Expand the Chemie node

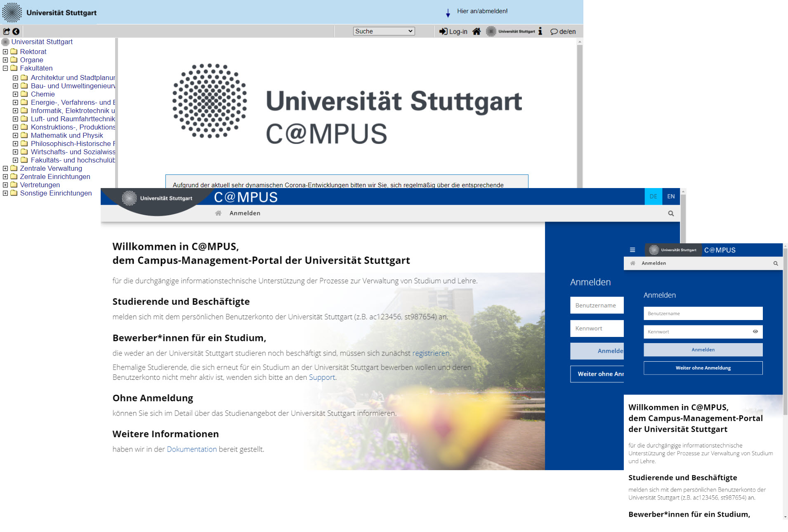click(x=15, y=94)
